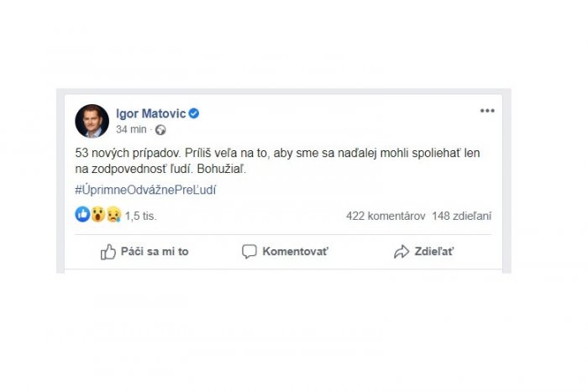
Task: Expand the 422 komentárov comments list
Action: (386, 216)
